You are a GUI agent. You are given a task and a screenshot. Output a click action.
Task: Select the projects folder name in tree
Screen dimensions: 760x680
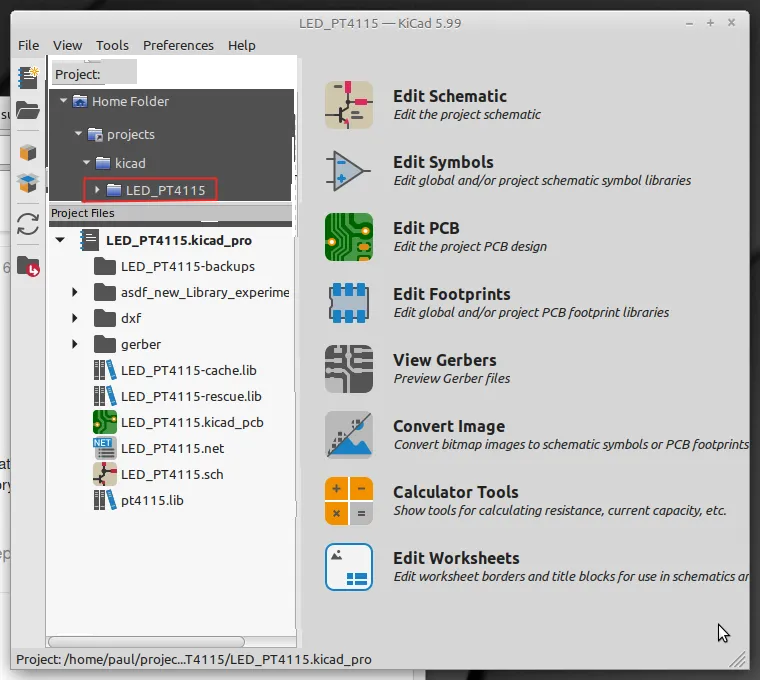[130, 134]
